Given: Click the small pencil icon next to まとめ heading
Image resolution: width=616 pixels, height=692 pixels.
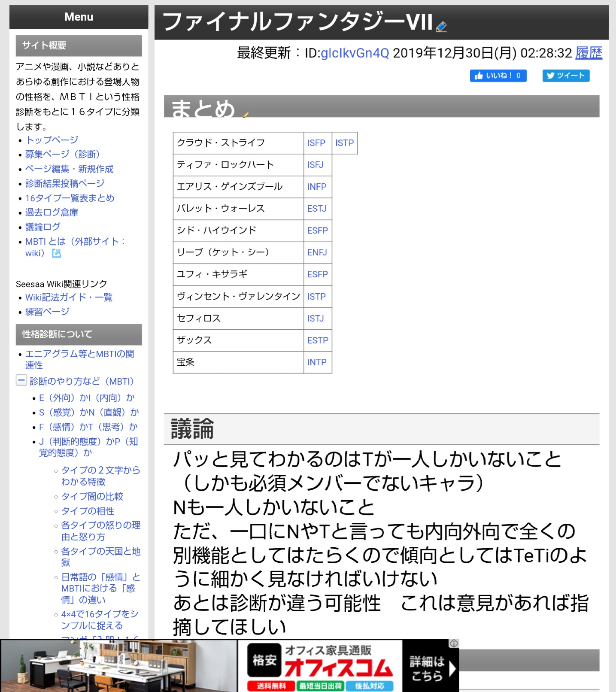Looking at the screenshot, I should pos(246,114).
